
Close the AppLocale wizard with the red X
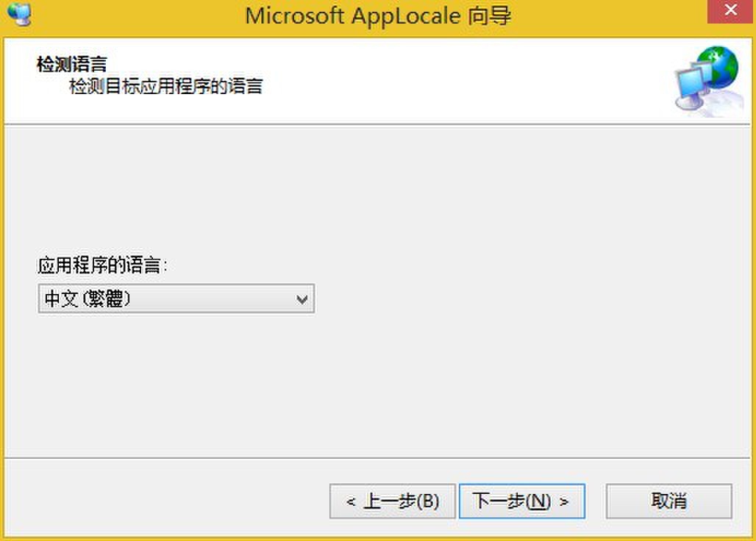click(730, 10)
